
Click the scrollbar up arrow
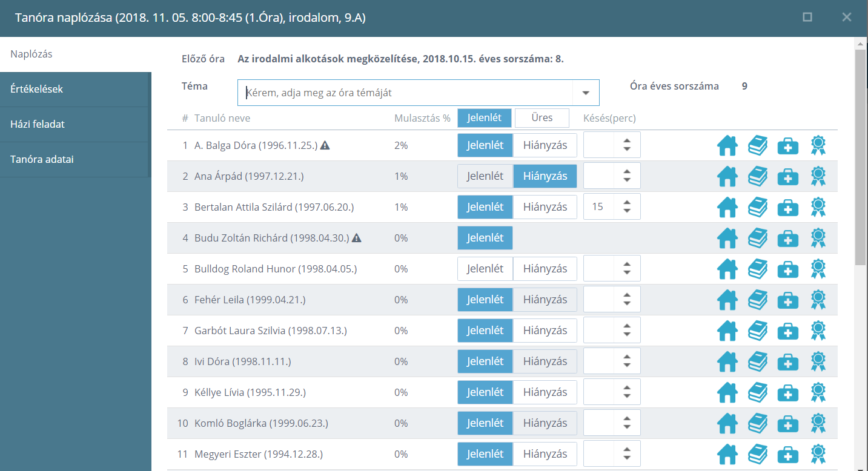click(x=860, y=44)
